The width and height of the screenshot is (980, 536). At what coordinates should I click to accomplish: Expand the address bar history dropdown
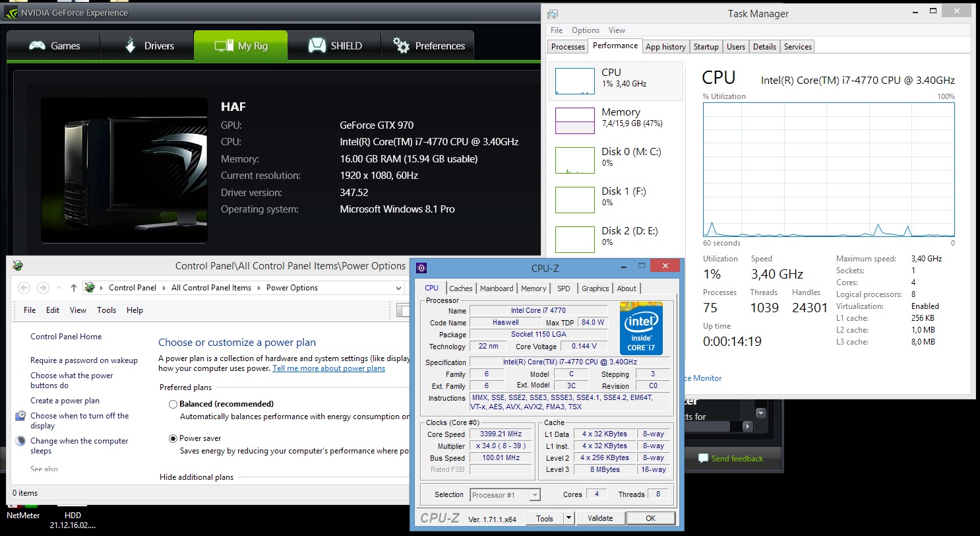pyautogui.click(x=398, y=288)
